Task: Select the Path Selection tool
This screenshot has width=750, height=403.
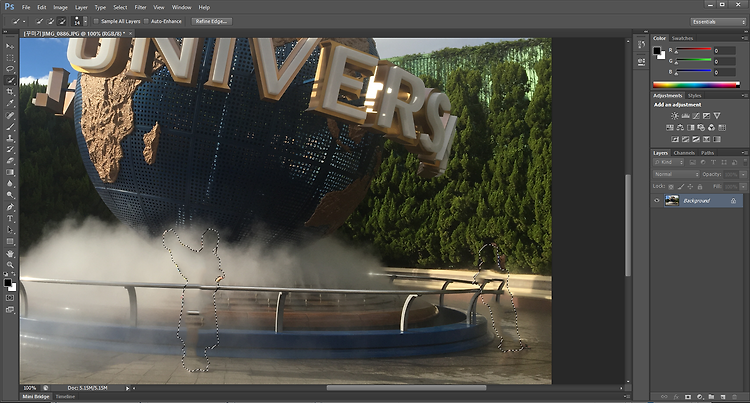Action: pos(10,230)
